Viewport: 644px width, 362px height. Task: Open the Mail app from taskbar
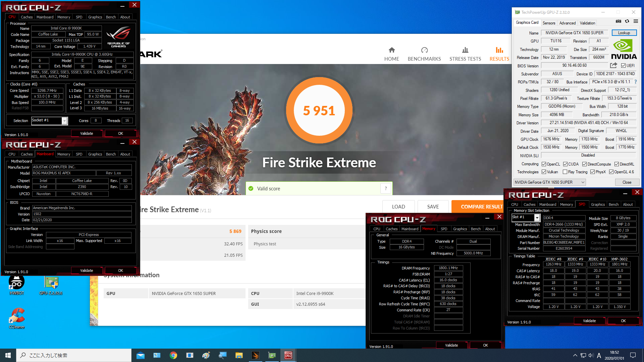coord(141,355)
